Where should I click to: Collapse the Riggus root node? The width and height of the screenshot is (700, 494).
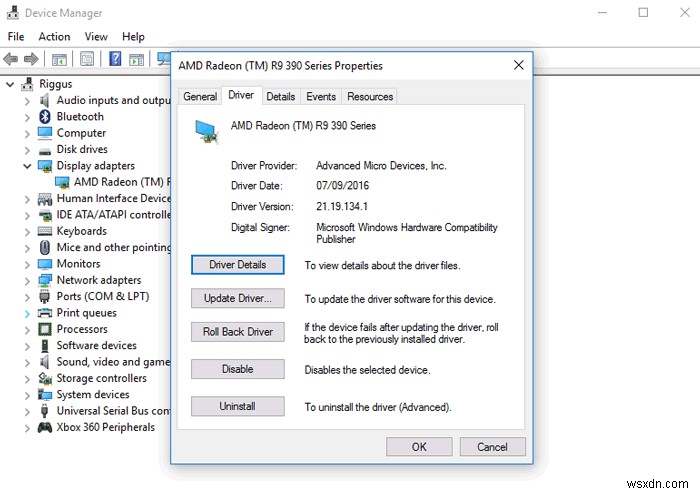coord(10,84)
